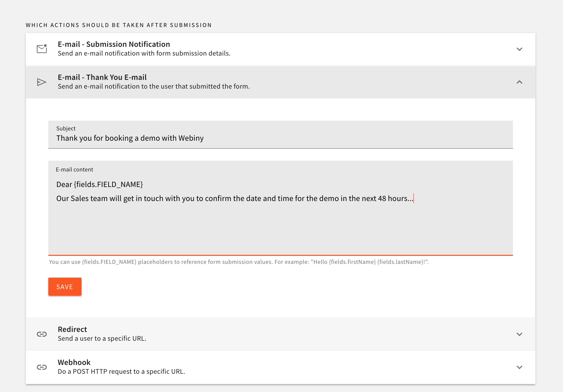
Task: Click the "E-mail content" field label
Action: (74, 170)
